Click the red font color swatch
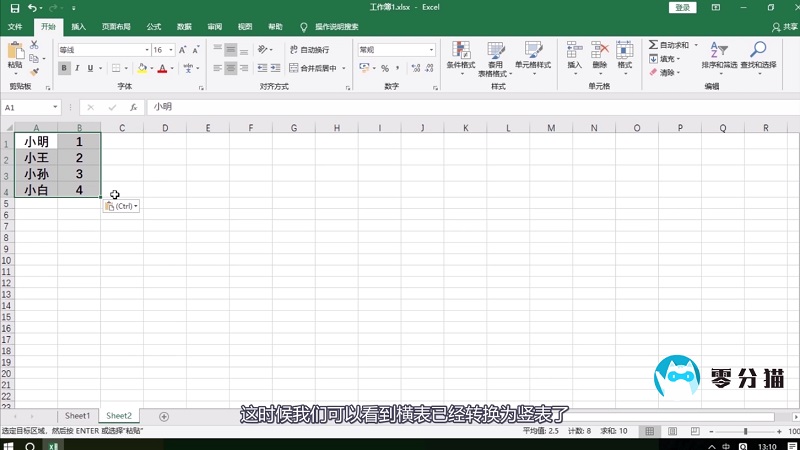 (x=160, y=68)
